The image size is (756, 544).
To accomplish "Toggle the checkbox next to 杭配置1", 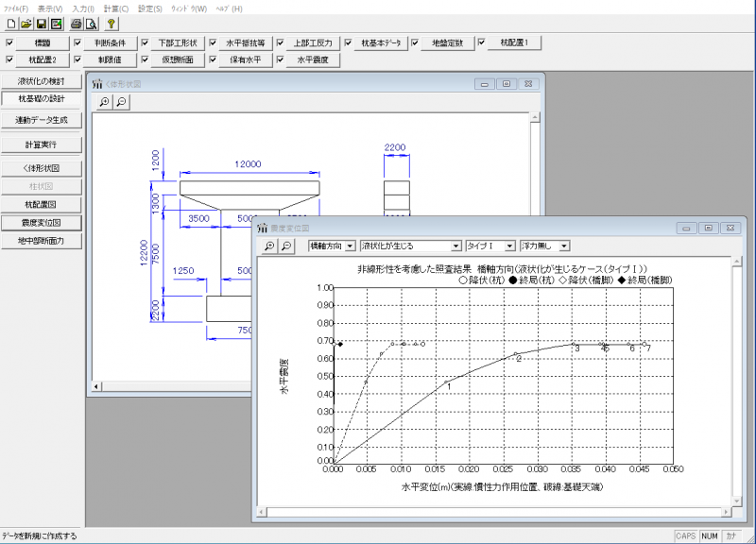I will tap(481, 42).
